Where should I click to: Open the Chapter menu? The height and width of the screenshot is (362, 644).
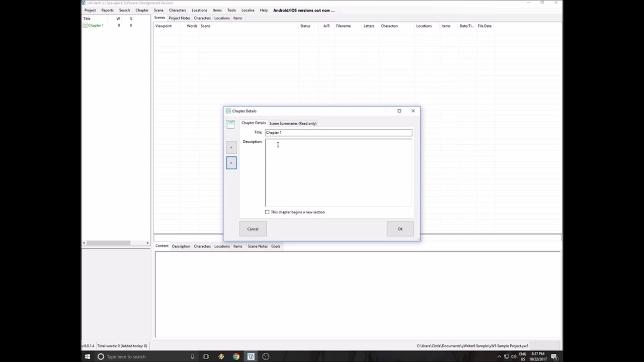pyautogui.click(x=142, y=10)
